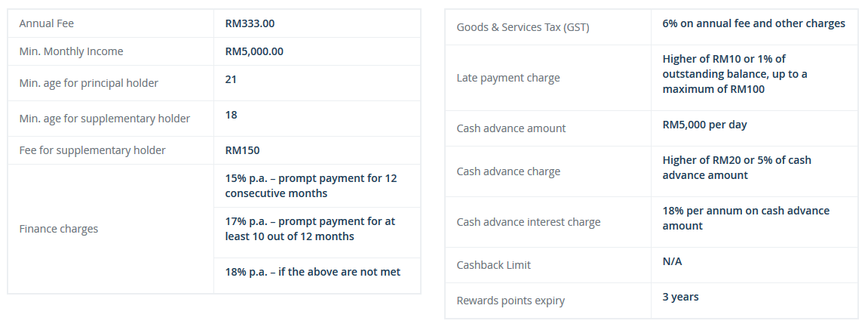
Task: Click the Cashback Limit label
Action: pos(493,265)
